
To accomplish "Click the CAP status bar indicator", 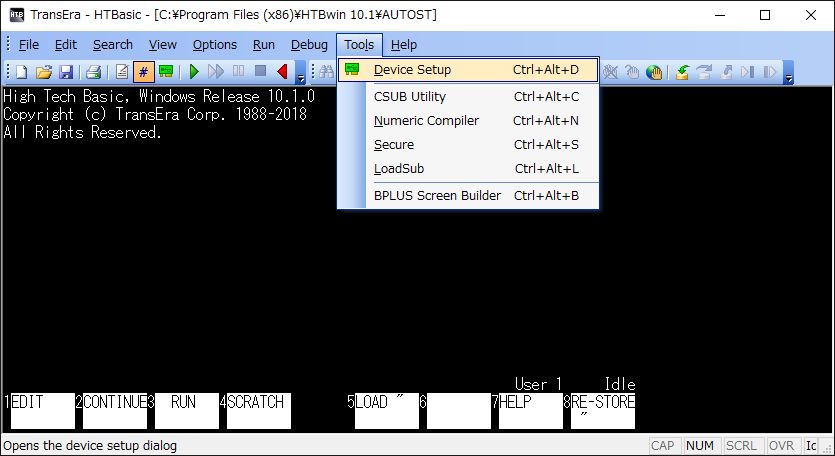I will [663, 445].
